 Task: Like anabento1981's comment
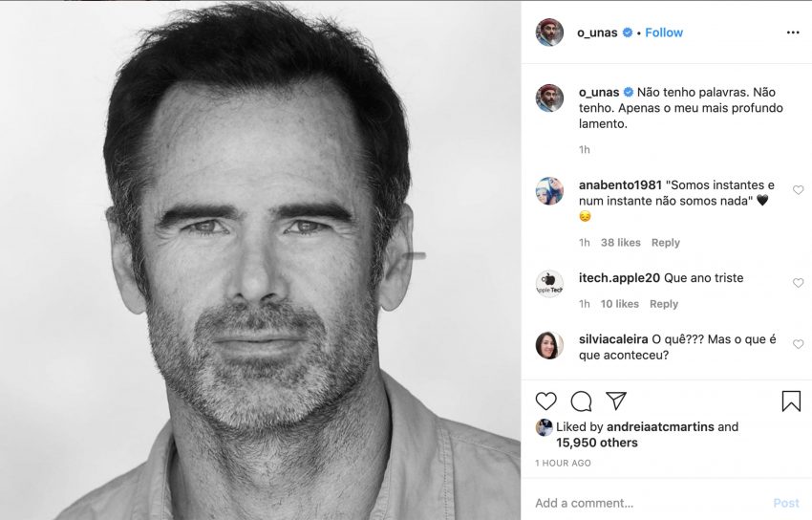tap(799, 190)
